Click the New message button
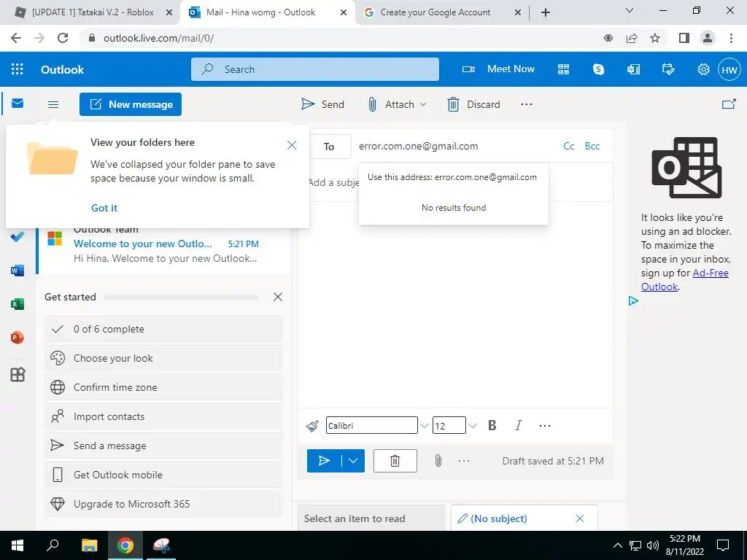This screenshot has width=747, height=560. 131,104
